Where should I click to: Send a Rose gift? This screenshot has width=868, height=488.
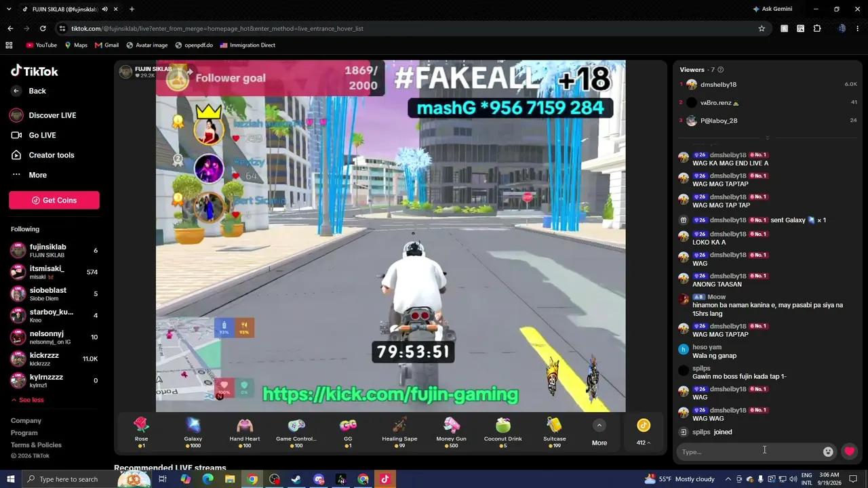pos(141,432)
